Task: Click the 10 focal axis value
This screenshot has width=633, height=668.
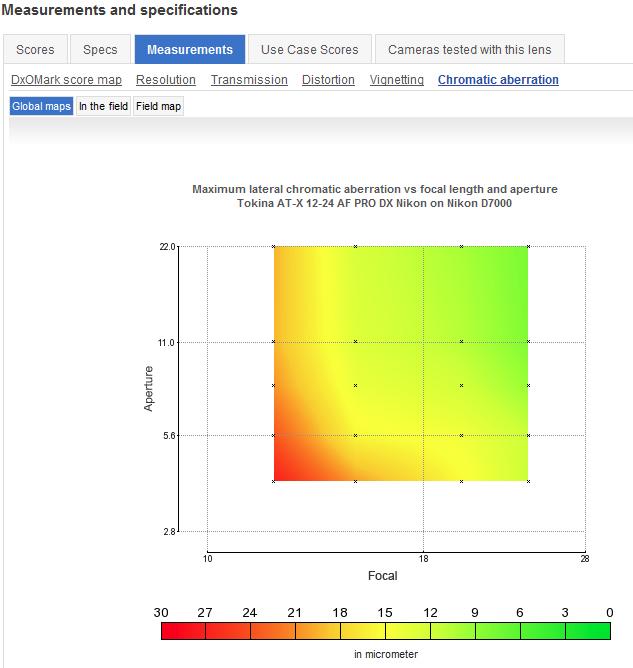Action: 207,559
